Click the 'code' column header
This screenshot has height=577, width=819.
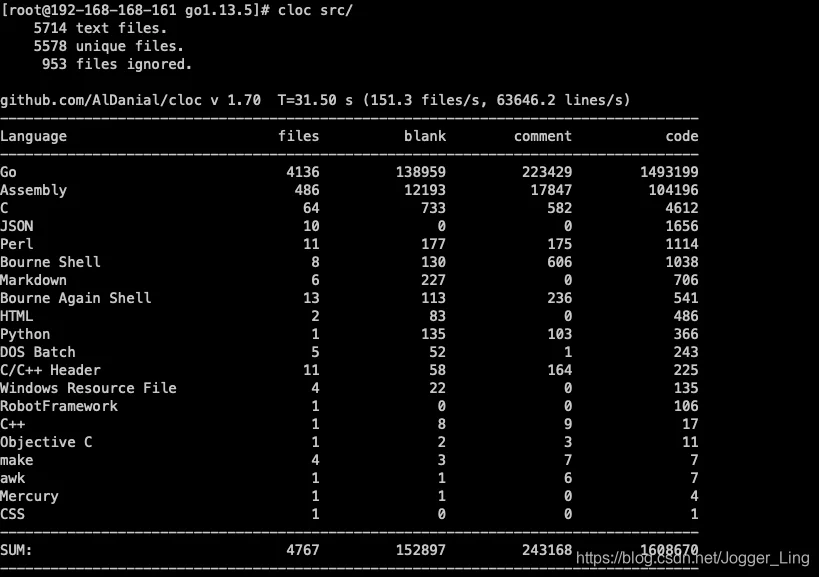(x=682, y=136)
